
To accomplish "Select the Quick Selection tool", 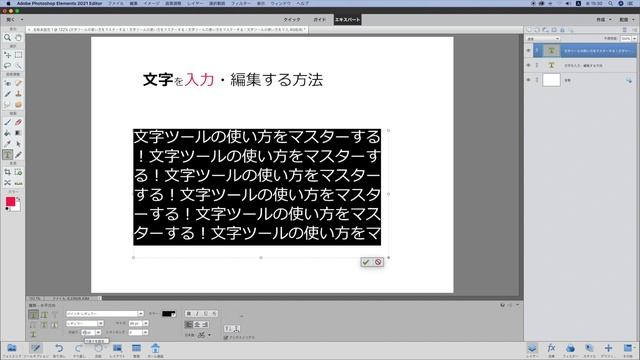I will 18,65.
